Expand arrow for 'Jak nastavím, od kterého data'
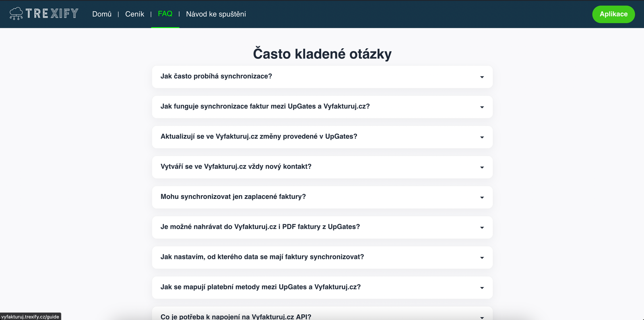 pos(482,258)
